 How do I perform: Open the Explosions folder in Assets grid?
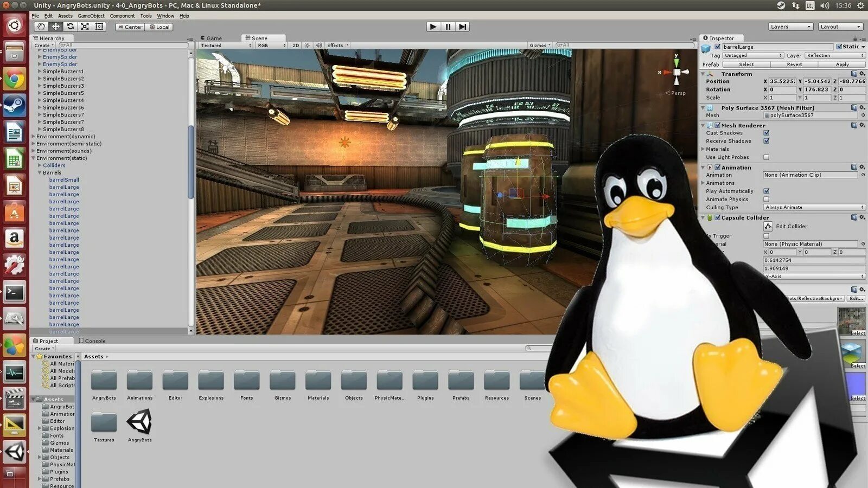(211, 381)
